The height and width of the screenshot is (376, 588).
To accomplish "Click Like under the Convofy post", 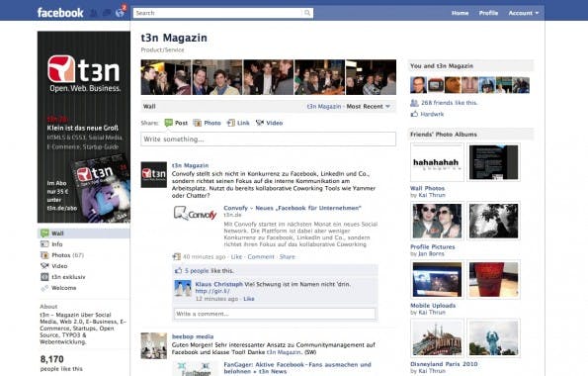I will [x=236, y=257].
